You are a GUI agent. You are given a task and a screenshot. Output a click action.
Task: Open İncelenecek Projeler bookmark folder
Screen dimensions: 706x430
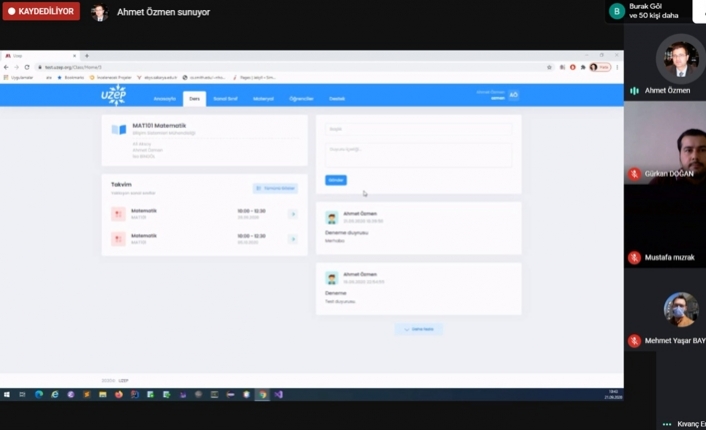111,77
